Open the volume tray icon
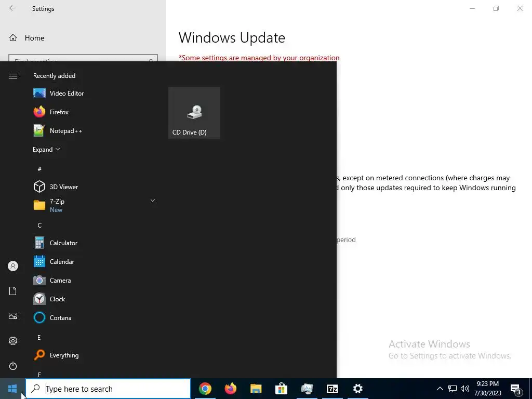This screenshot has height=399, width=532. click(465, 389)
